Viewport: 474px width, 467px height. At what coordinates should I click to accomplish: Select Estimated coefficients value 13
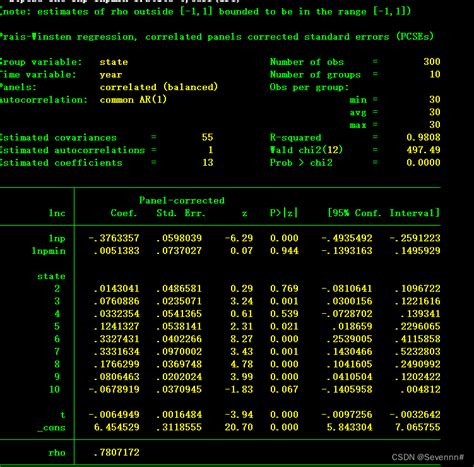[207, 163]
